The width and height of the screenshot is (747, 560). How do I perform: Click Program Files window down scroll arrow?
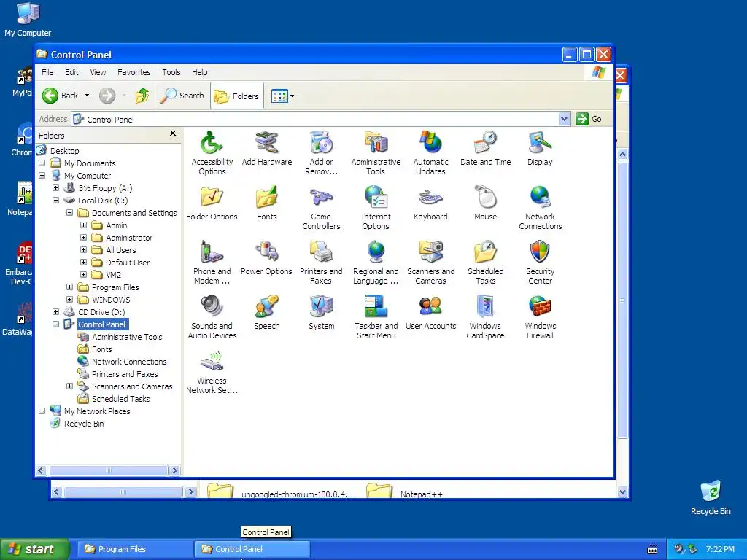click(x=622, y=491)
